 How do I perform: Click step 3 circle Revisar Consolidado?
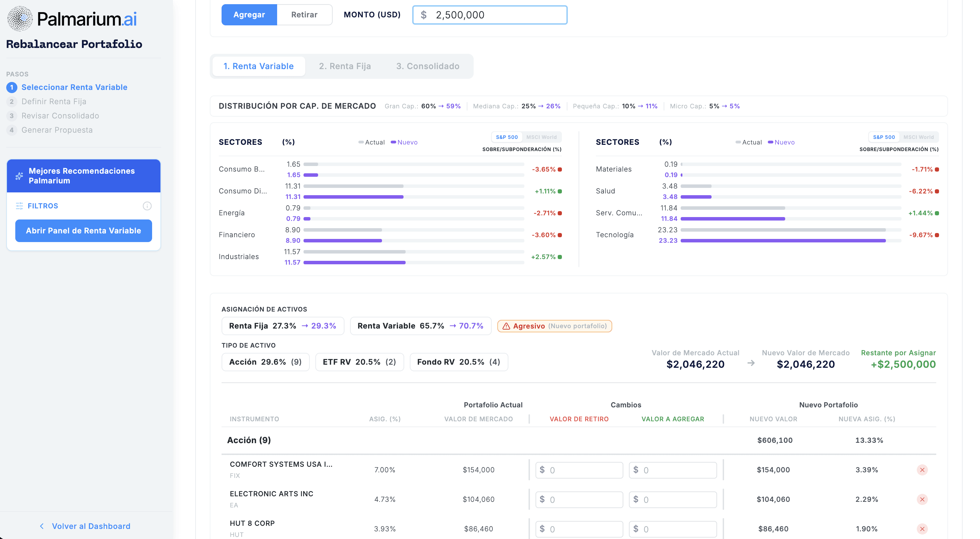point(12,116)
